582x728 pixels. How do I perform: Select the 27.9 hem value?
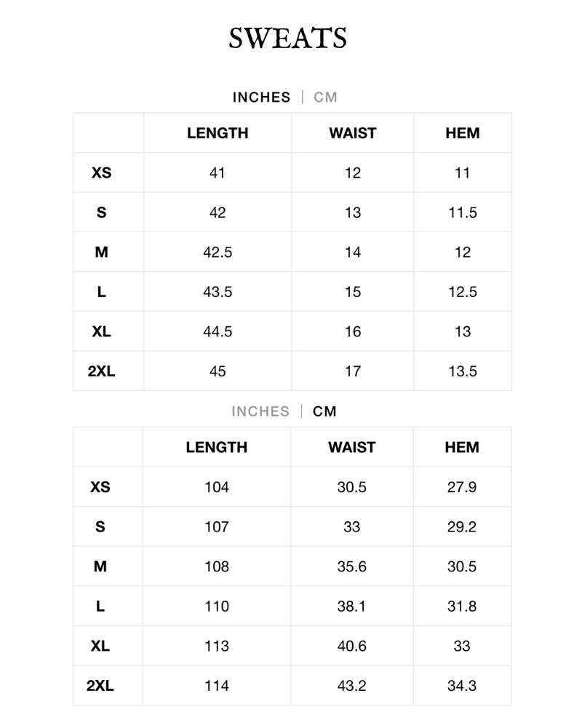coord(462,487)
